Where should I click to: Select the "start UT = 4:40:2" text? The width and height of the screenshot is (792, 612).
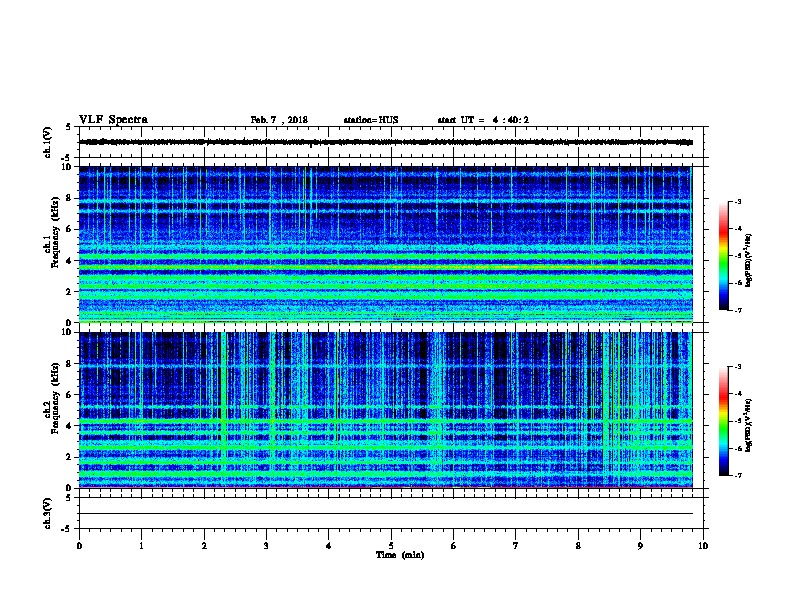pos(483,120)
